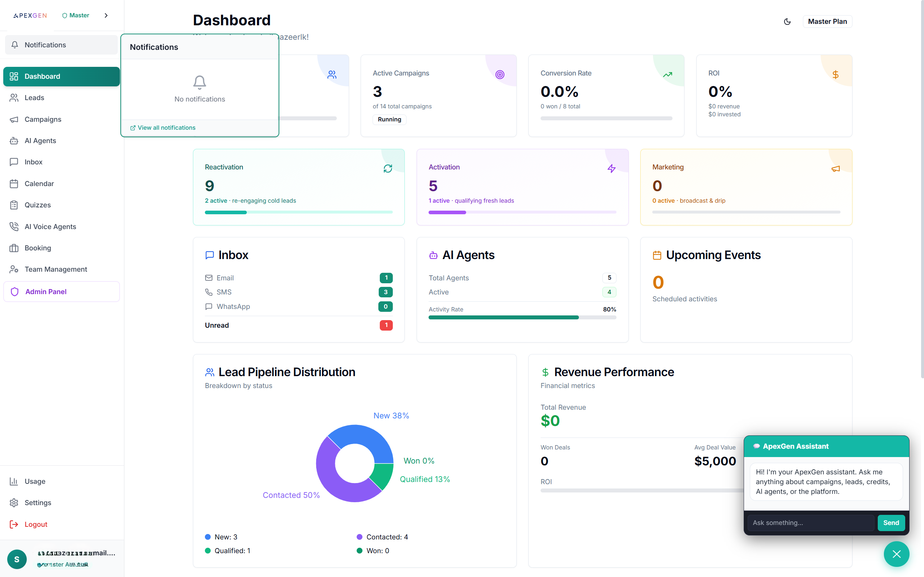
Task: Click the Ask something input field
Action: tap(811, 522)
